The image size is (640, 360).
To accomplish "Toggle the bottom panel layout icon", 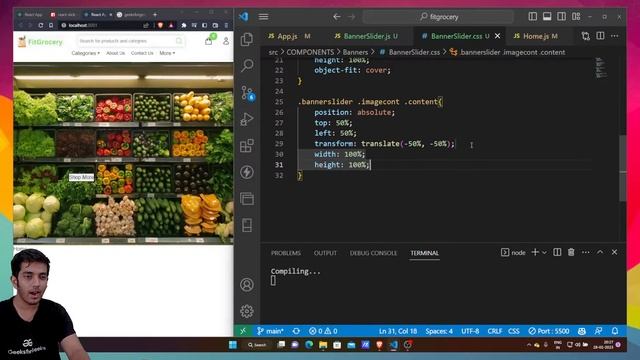I will 547,16.
